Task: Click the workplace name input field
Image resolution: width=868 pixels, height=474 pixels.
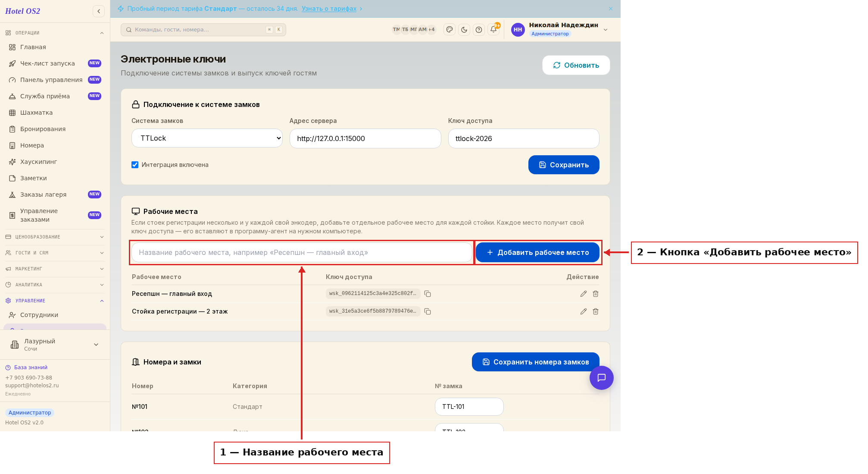Action: [302, 252]
